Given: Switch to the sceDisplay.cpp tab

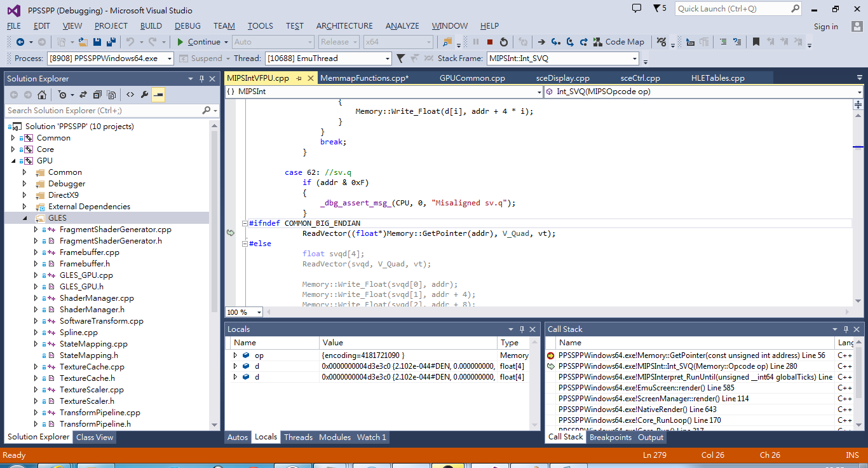Looking at the screenshot, I should (x=563, y=78).
